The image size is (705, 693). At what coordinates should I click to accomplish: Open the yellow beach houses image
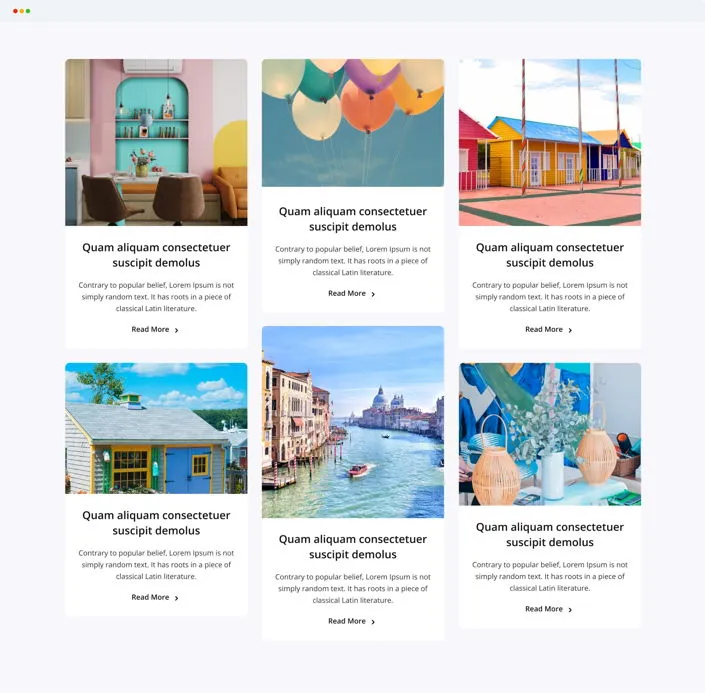(550, 142)
